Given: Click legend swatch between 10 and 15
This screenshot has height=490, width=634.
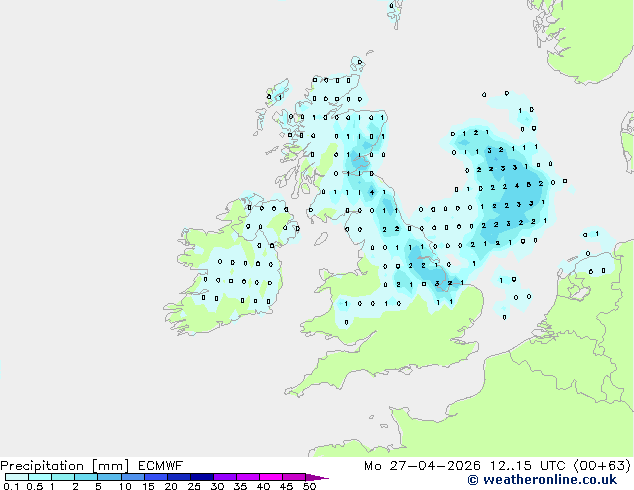Looking at the screenshot, I should click(x=133, y=477).
